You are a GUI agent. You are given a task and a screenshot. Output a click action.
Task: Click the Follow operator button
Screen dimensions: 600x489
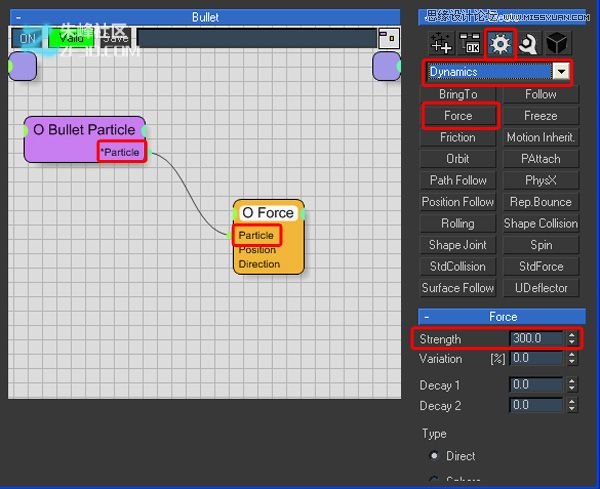click(541, 94)
